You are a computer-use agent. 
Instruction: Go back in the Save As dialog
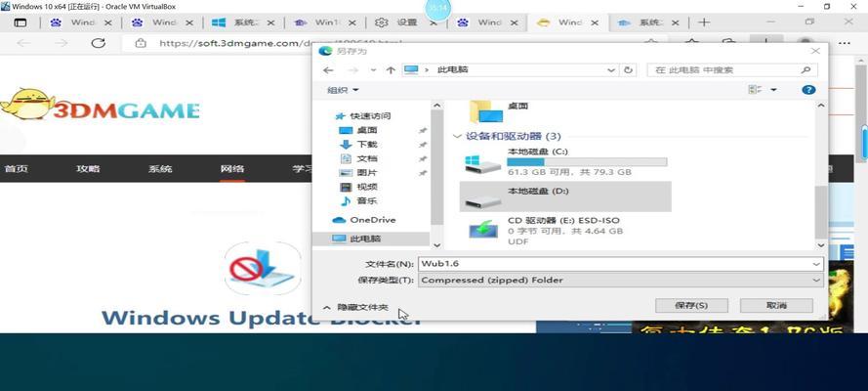click(x=328, y=70)
